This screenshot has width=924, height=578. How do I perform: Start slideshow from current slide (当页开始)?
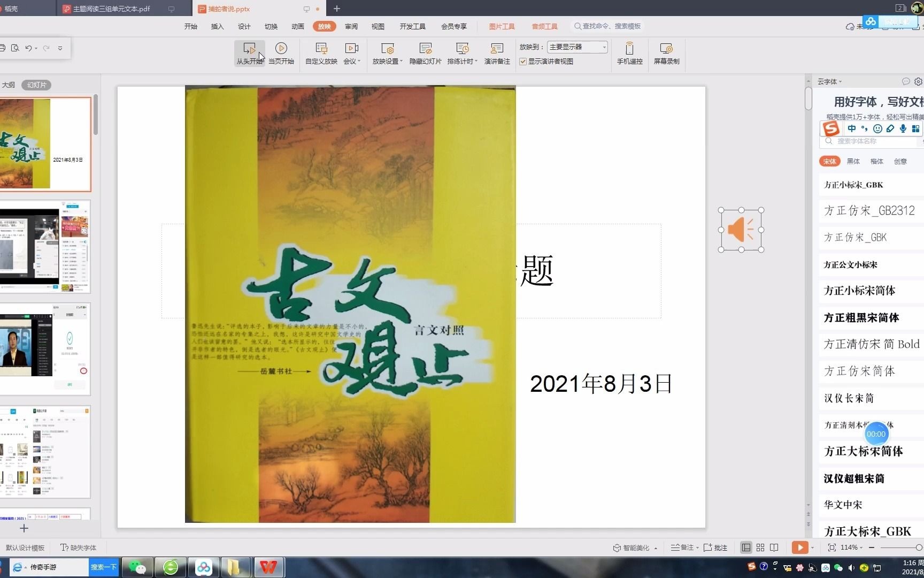tap(281, 53)
